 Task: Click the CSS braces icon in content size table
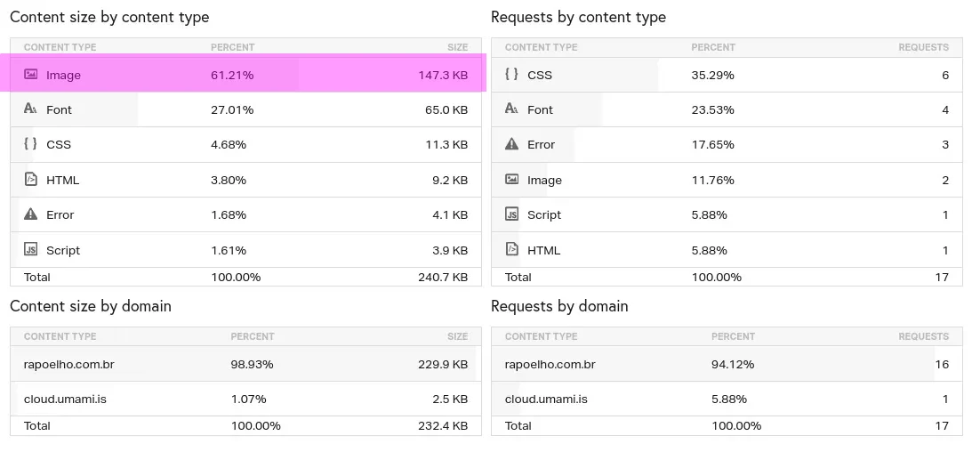point(30,144)
